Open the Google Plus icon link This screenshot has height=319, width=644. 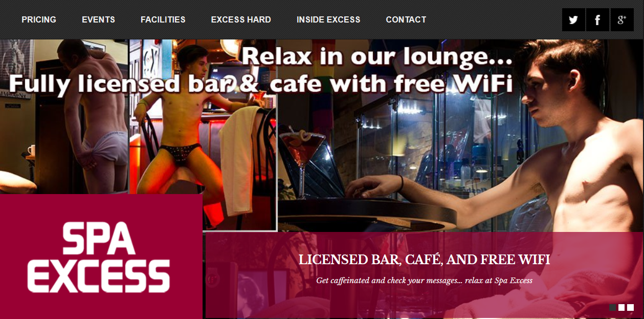coord(622,20)
